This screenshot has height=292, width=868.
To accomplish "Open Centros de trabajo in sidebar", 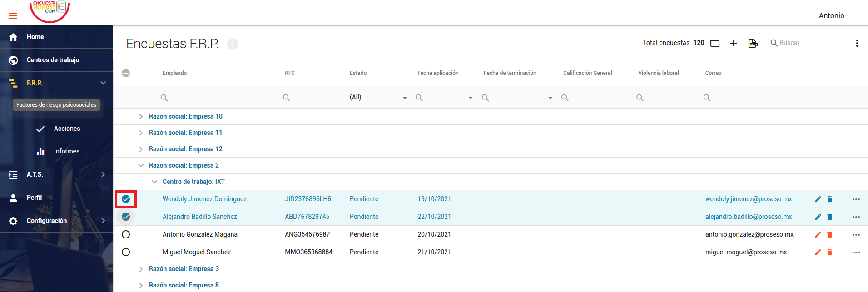I will tap(56, 60).
